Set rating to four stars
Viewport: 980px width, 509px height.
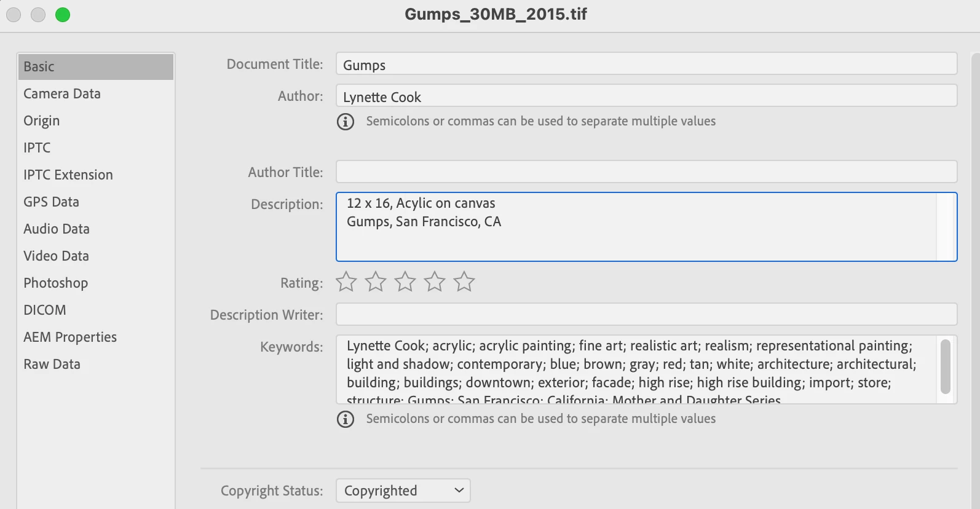pos(435,282)
